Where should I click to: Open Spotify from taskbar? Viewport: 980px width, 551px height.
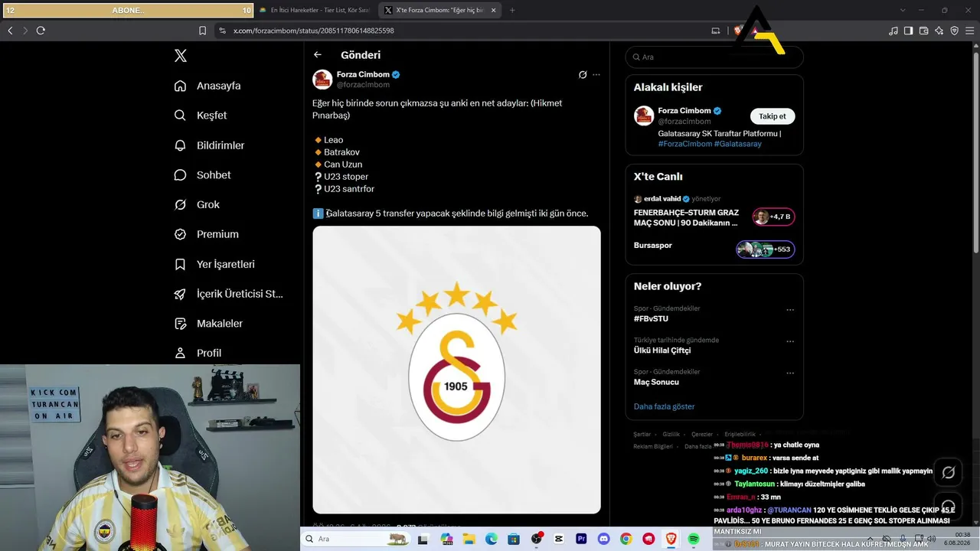(x=694, y=539)
